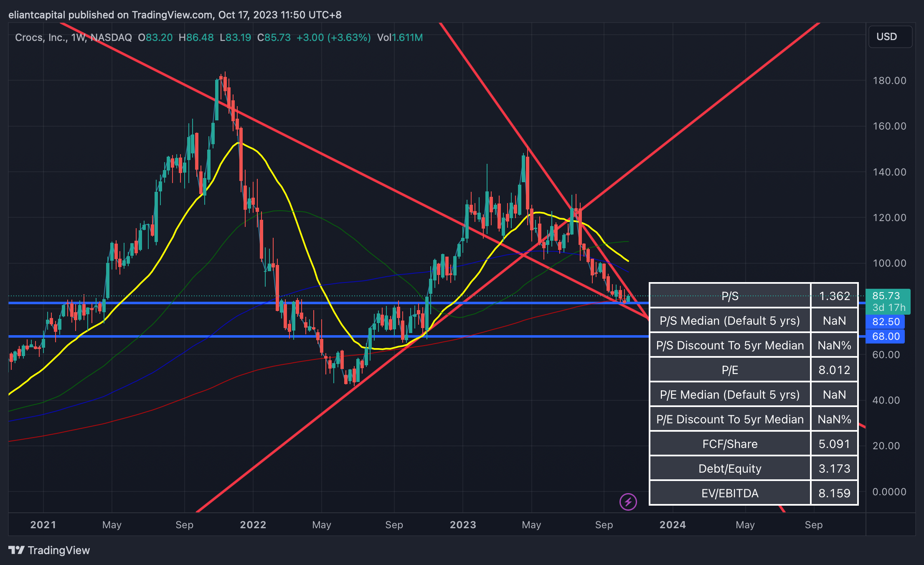This screenshot has width=924, height=565.
Task: Click the Crocs, Inc. symbol title
Action: 41,38
